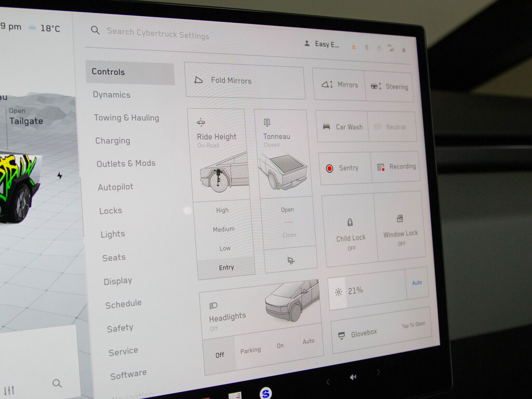Set Headlights to Auto

(309, 341)
